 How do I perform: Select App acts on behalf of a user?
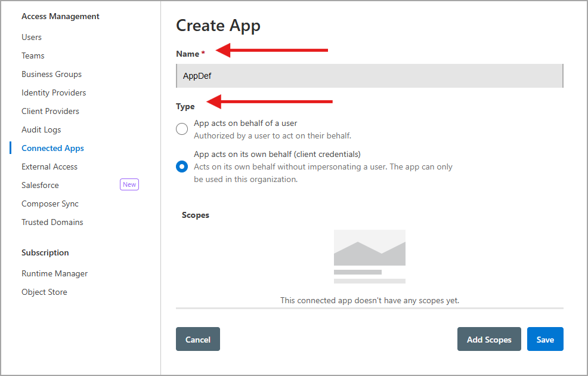pos(182,129)
